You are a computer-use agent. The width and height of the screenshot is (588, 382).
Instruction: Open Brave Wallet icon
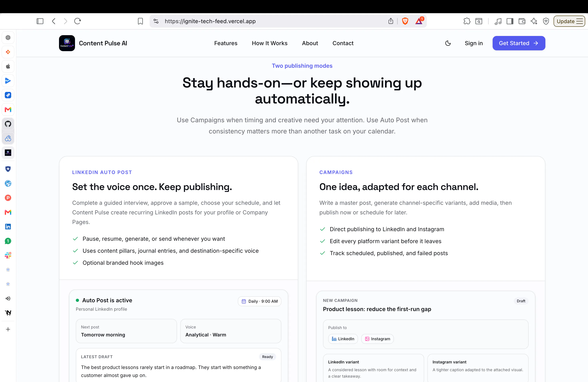pyautogui.click(x=522, y=21)
